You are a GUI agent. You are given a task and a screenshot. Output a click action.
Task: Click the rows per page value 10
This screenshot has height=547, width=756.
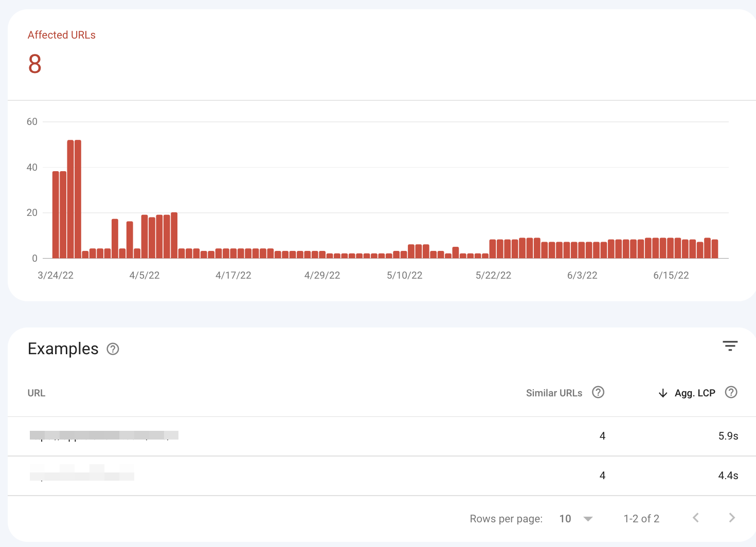(565, 519)
